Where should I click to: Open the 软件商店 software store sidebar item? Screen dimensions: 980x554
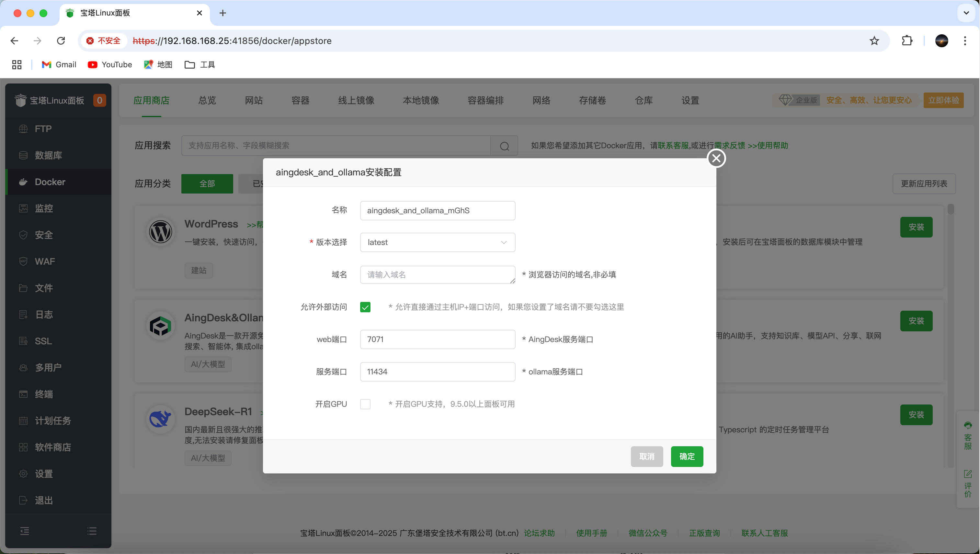coord(53,447)
